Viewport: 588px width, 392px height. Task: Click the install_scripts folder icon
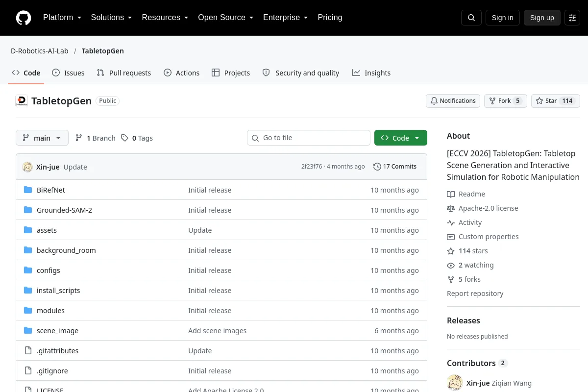(28, 291)
